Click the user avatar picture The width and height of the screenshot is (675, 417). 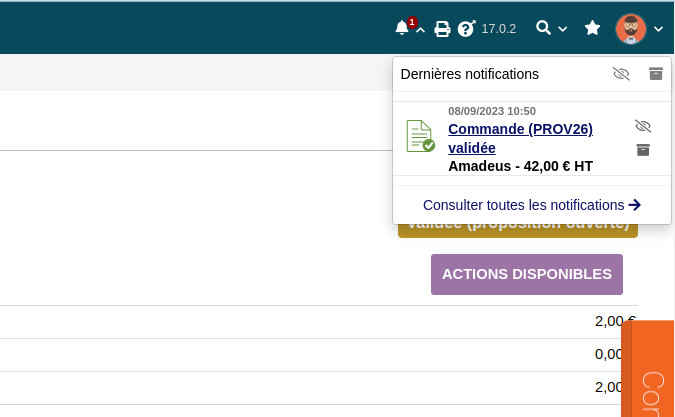click(x=631, y=29)
